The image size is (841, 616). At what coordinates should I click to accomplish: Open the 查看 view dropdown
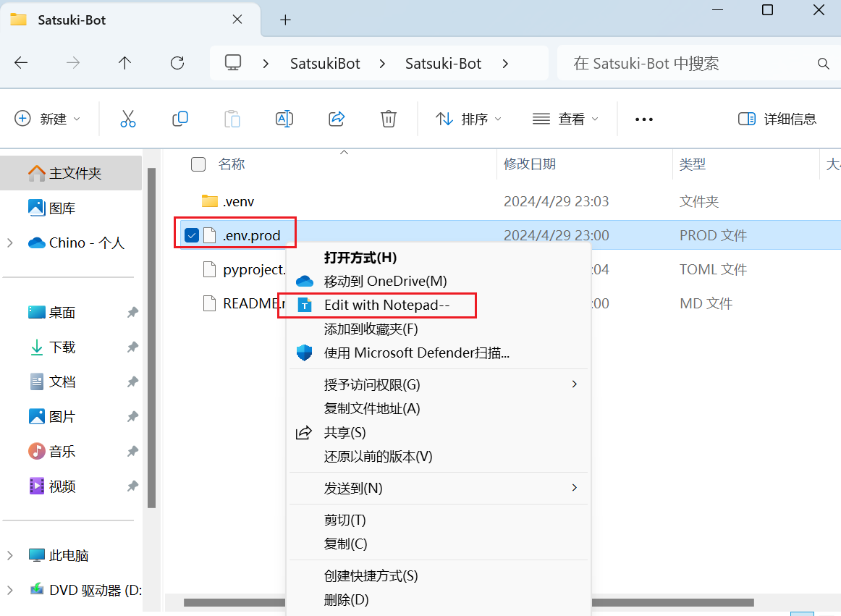click(x=565, y=119)
